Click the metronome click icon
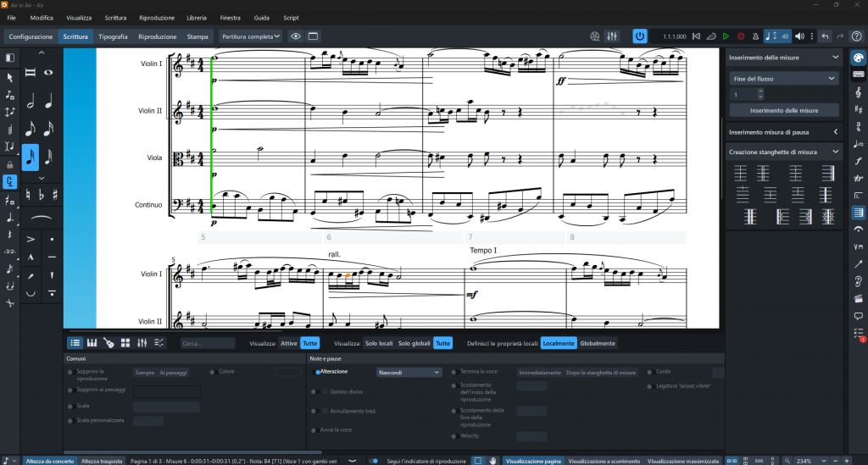The image size is (868, 465). 755,36
